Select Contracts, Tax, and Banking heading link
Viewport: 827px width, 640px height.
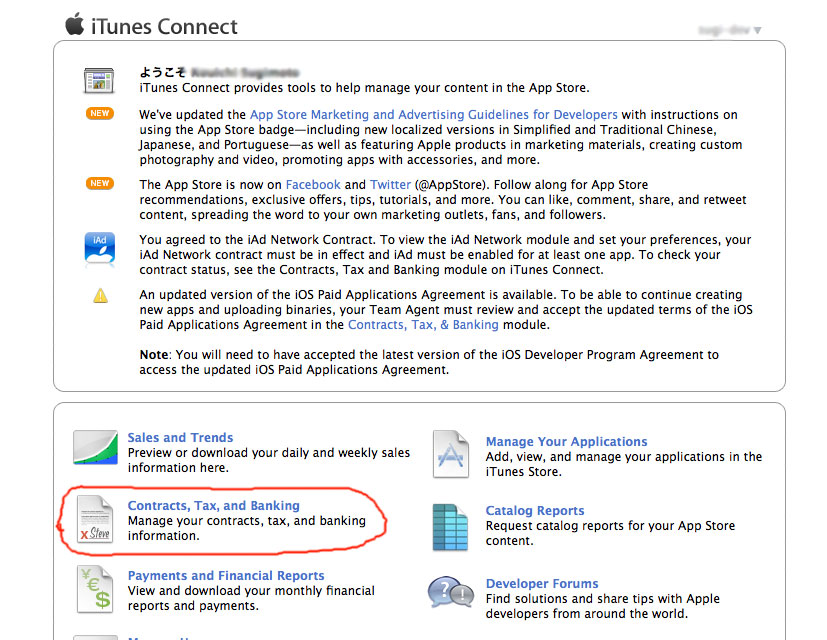pos(213,506)
